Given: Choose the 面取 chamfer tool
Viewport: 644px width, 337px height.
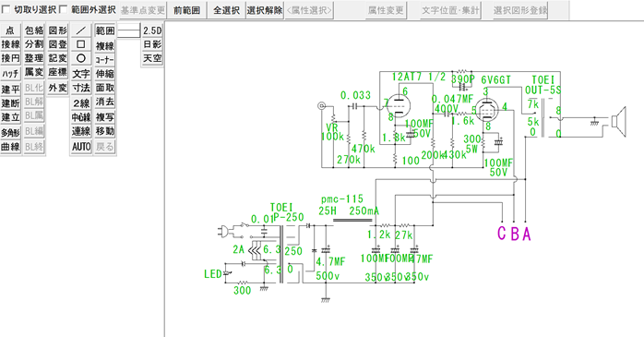Looking at the screenshot, I should coord(105,88).
